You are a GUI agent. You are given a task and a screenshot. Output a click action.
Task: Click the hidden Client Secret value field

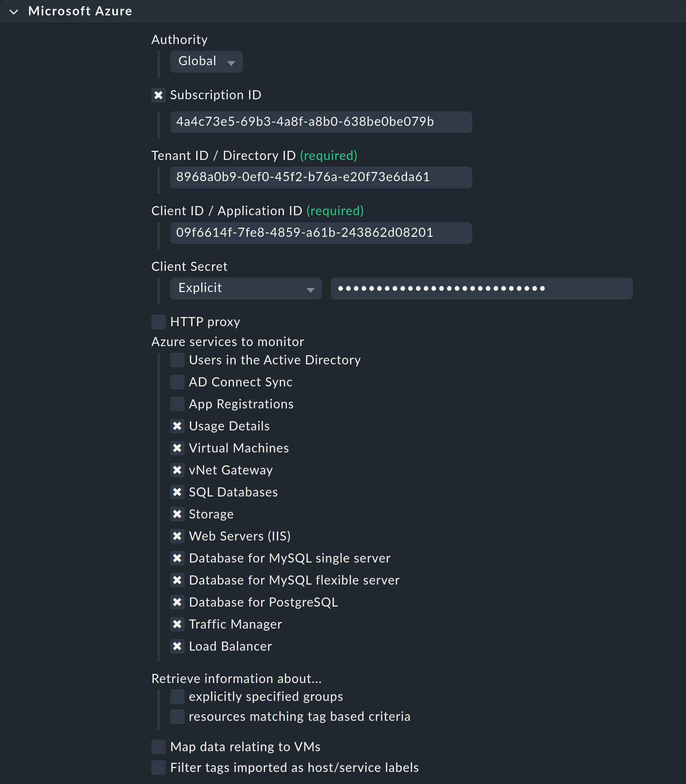coord(481,288)
